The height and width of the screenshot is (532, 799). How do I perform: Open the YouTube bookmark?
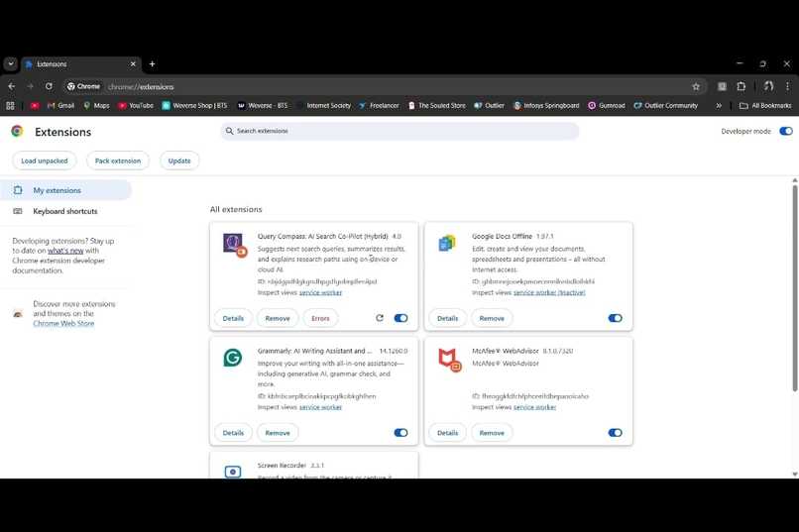[x=136, y=105]
